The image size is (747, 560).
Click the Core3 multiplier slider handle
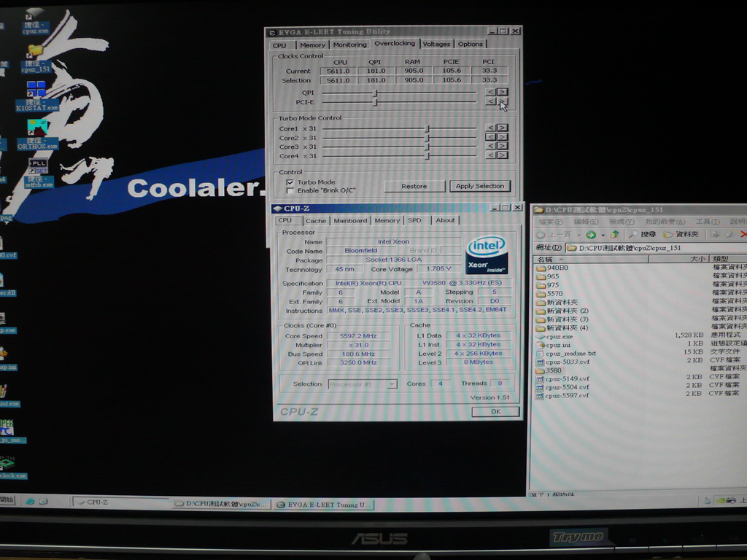point(427,147)
